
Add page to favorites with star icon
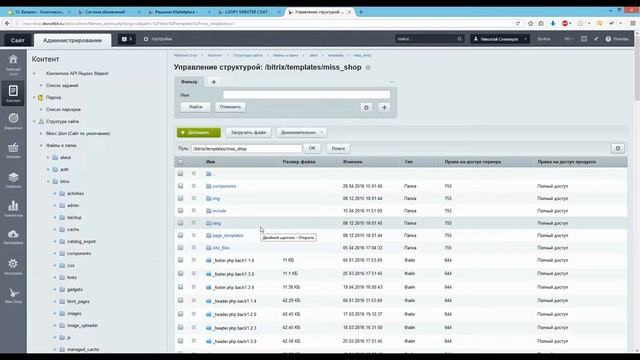click(368, 67)
